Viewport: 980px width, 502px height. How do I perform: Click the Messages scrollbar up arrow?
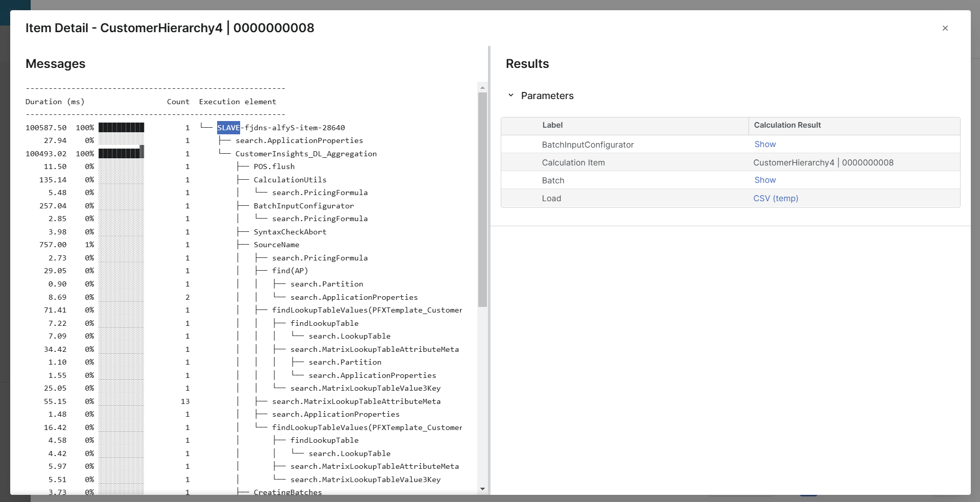(482, 88)
